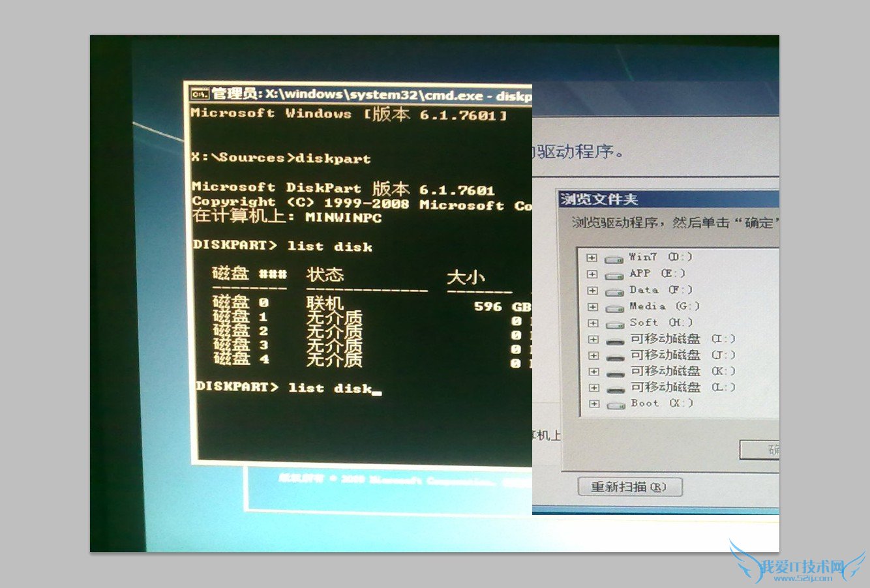The image size is (870, 588).
Task: Expand the Media (G:) drive node
Action: point(592,307)
